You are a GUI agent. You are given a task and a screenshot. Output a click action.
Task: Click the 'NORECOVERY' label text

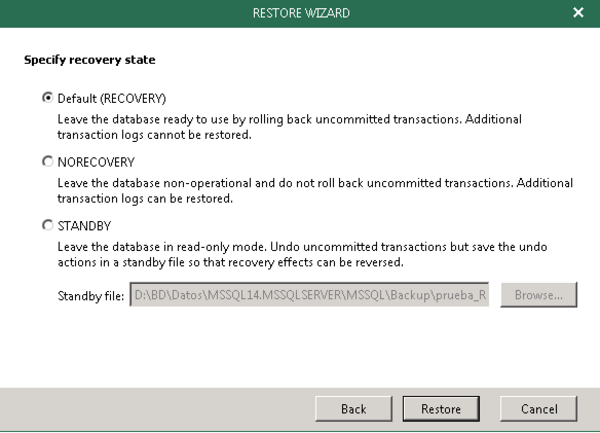pyautogui.click(x=95, y=162)
